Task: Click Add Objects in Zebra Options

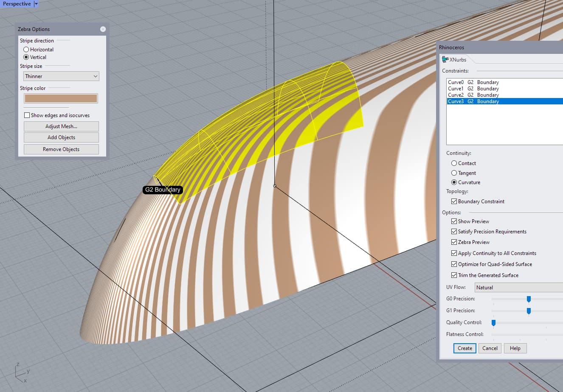Action: [61, 137]
